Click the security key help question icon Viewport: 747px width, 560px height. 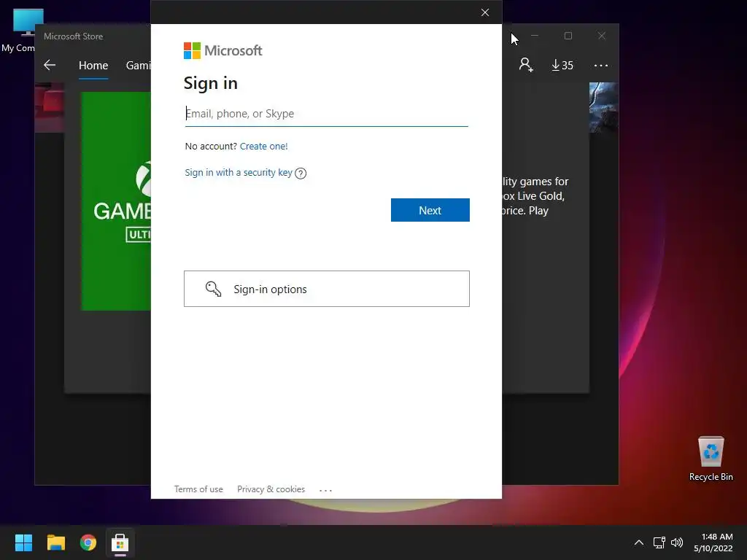pyautogui.click(x=301, y=174)
